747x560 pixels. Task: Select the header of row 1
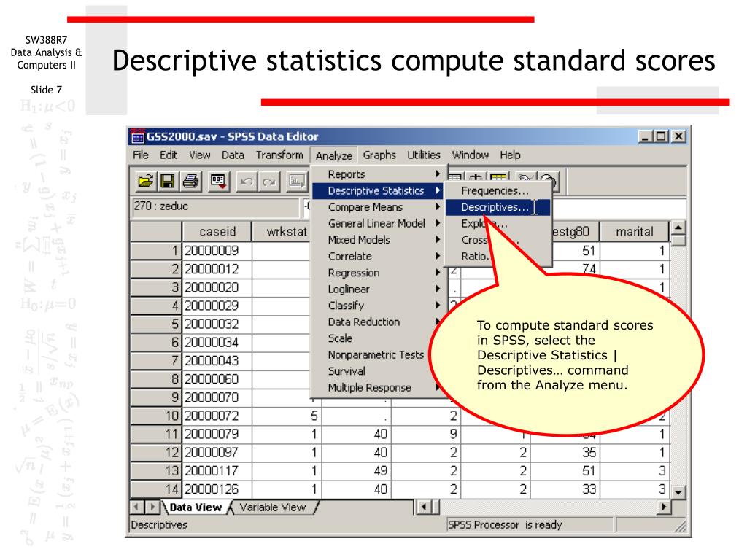[x=156, y=251]
